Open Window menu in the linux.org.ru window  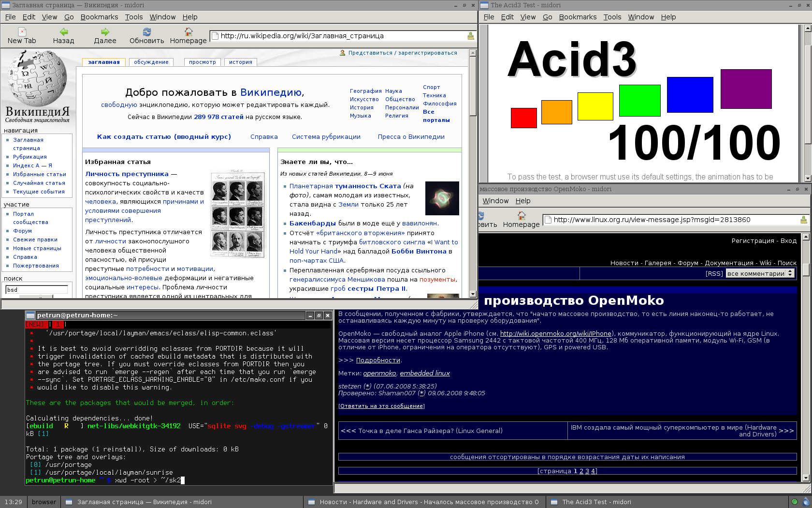[x=495, y=201]
